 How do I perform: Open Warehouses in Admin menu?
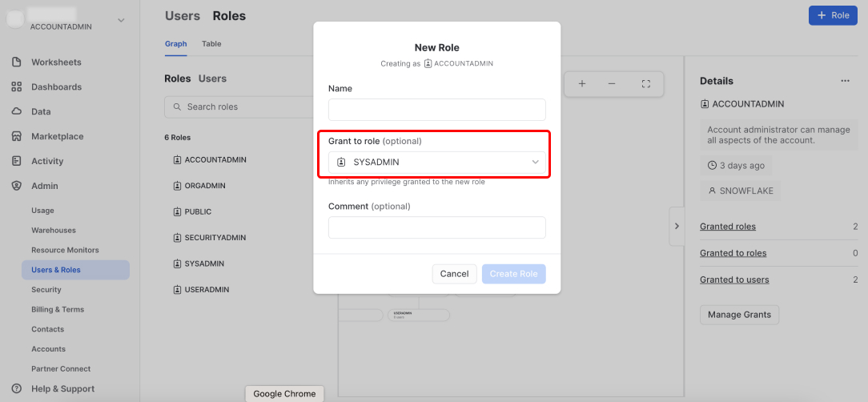click(x=53, y=231)
